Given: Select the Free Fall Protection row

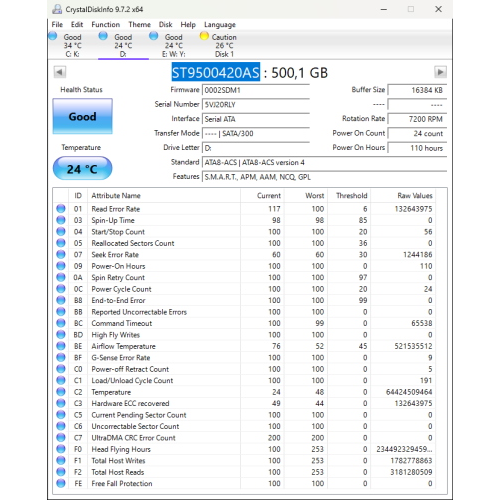Looking at the screenshot, I should click(245, 483).
